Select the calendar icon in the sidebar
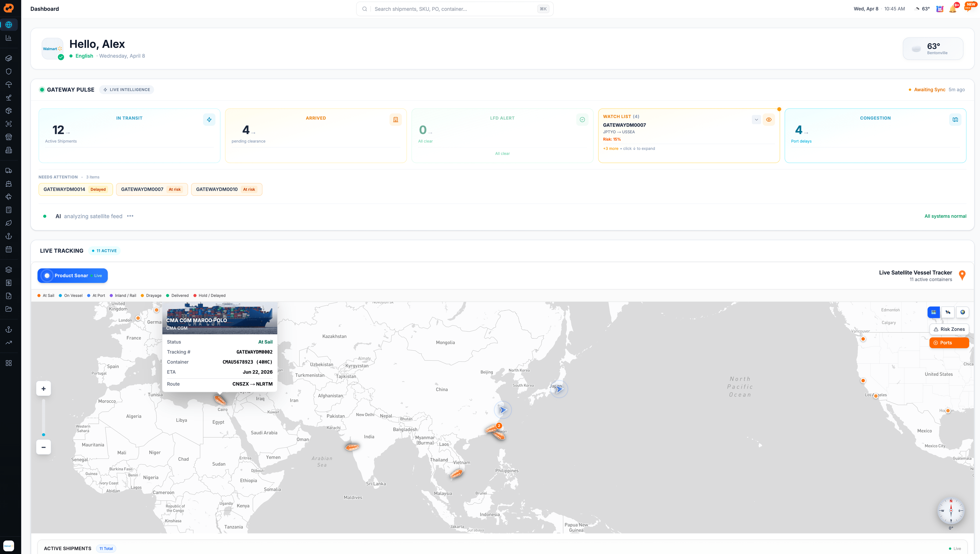 pos(9,249)
